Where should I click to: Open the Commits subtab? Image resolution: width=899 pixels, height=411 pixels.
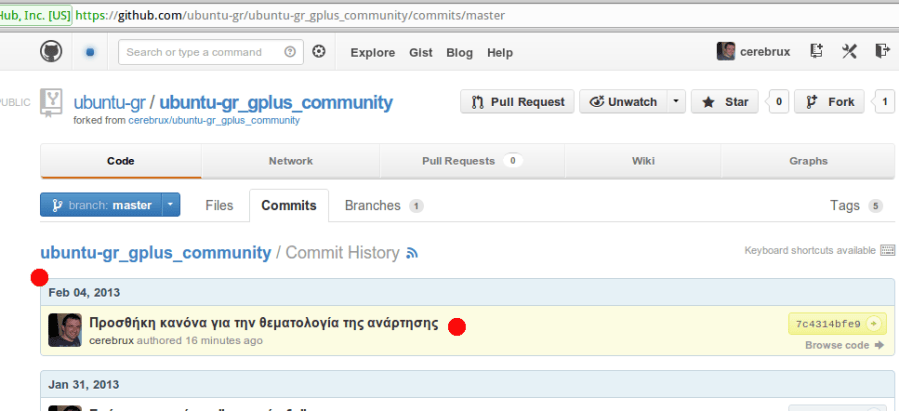click(x=289, y=205)
